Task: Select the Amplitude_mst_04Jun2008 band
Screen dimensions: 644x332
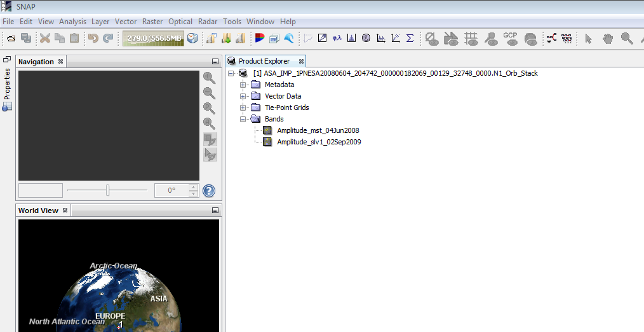Action: tap(318, 130)
